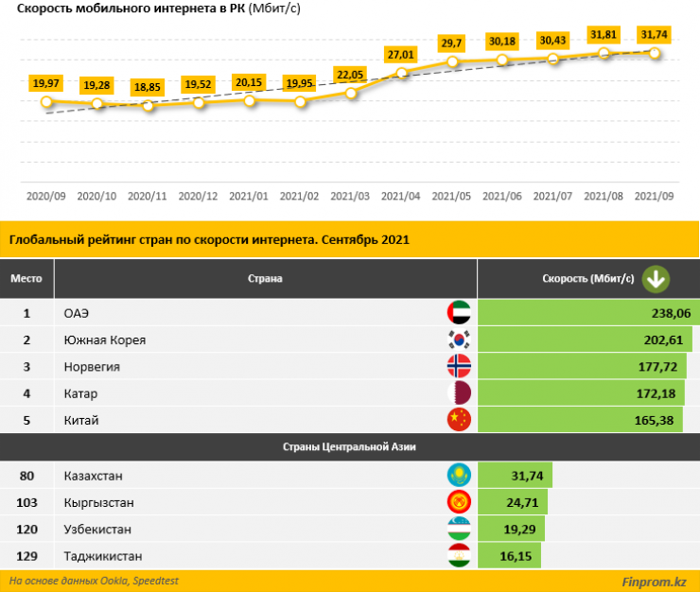Select the 18,85 data point for 2020/11
Screen dimensions: 700x592
tap(148, 105)
